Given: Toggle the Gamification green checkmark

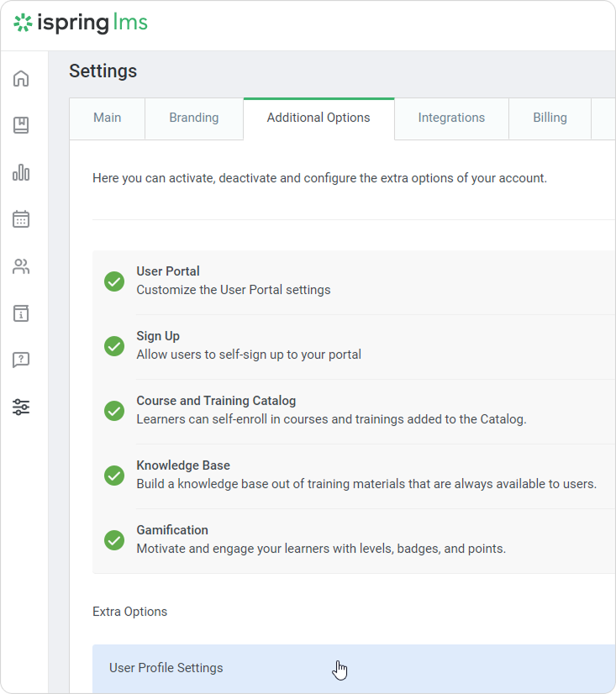Looking at the screenshot, I should pos(114,540).
